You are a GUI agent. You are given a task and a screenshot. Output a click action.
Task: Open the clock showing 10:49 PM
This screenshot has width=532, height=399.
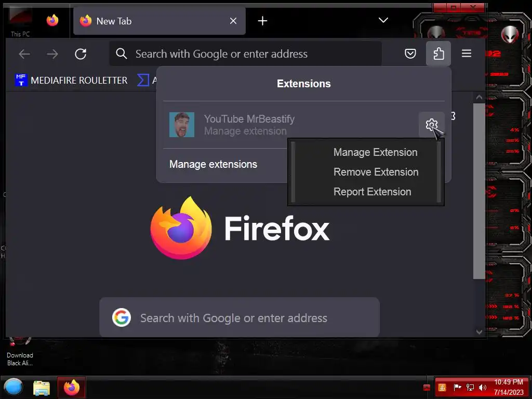(508, 387)
